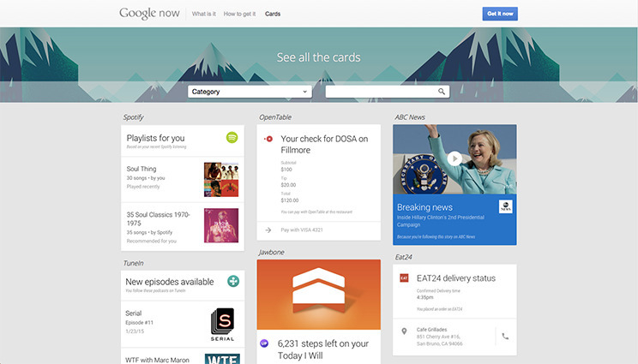Screen dimensions: 638x364
Task: Click Inside Hillary Clinton's campaign subtitle
Action: pyautogui.click(x=441, y=221)
